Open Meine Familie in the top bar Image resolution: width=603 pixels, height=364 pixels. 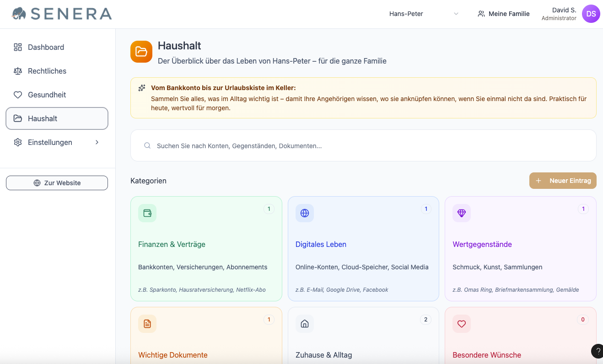503,14
